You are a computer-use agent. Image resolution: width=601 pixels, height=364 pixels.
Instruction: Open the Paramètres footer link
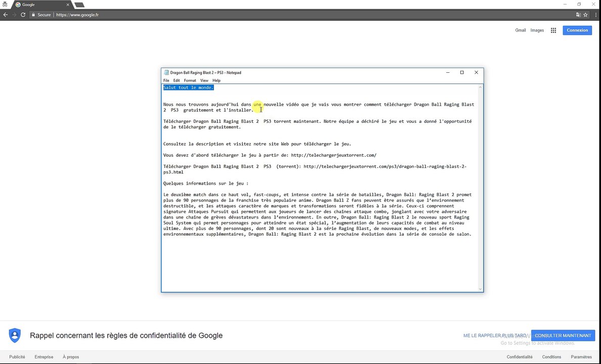click(x=581, y=357)
